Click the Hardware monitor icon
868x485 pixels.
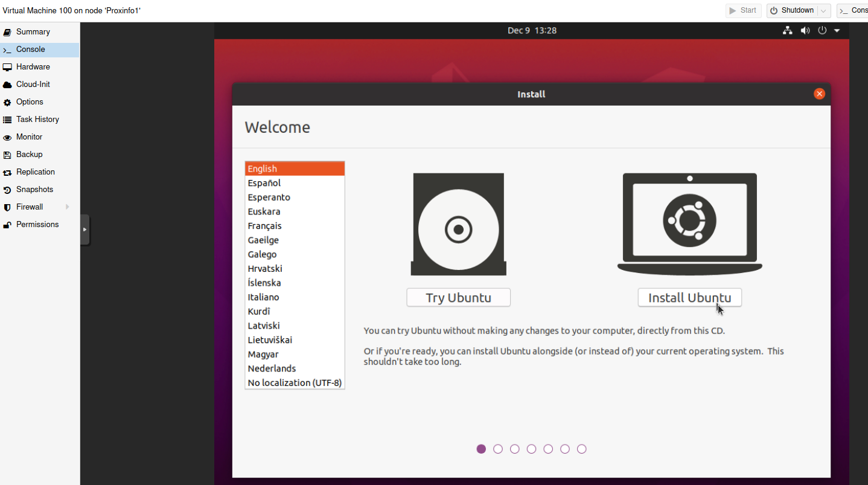pos(7,67)
